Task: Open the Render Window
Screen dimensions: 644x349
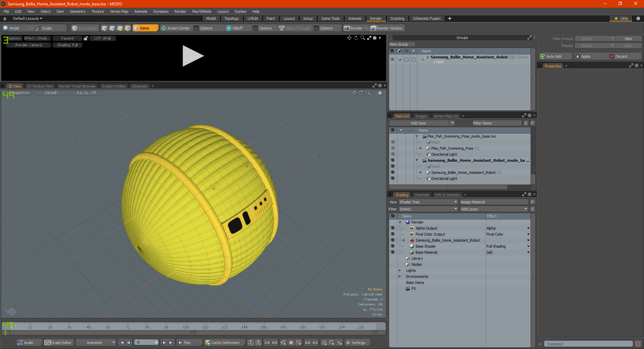Action: point(387,28)
